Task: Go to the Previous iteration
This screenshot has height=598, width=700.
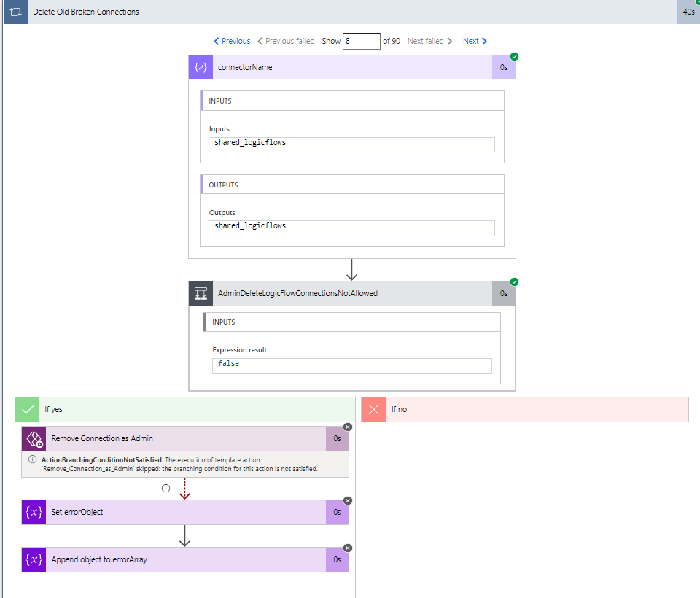Action: [231, 41]
